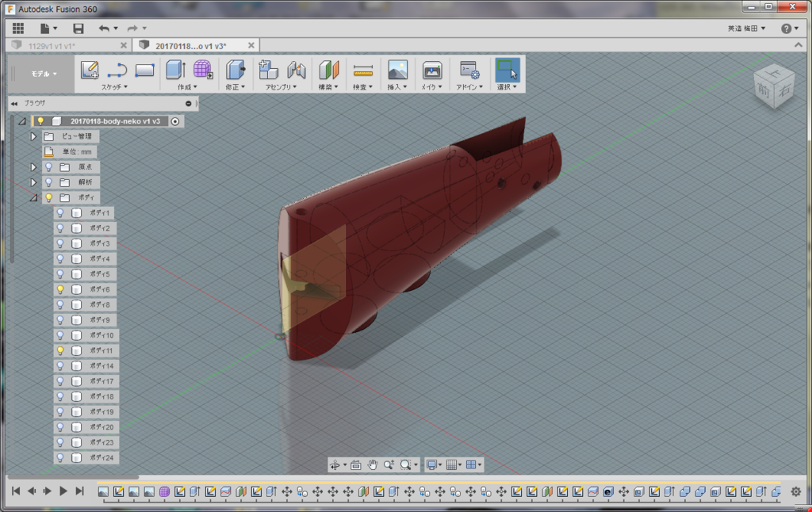Open the Display Settings dropdown

434,465
